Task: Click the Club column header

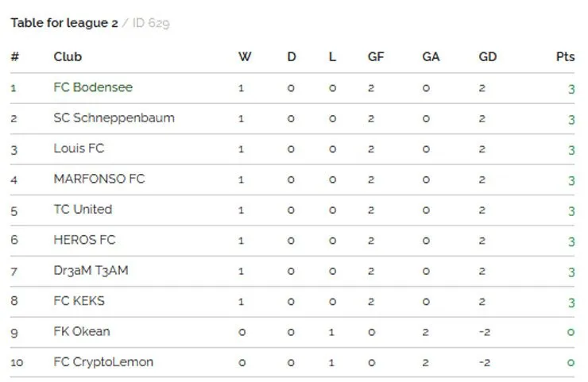Action: coord(68,56)
